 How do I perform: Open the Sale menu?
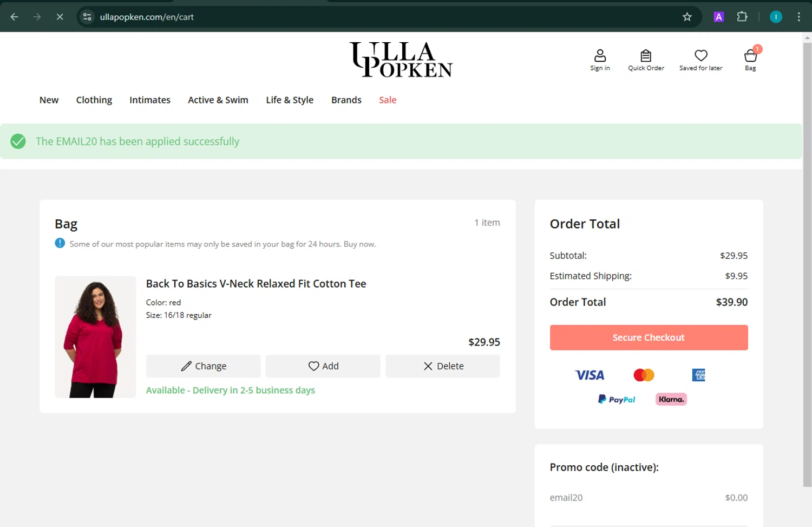388,100
